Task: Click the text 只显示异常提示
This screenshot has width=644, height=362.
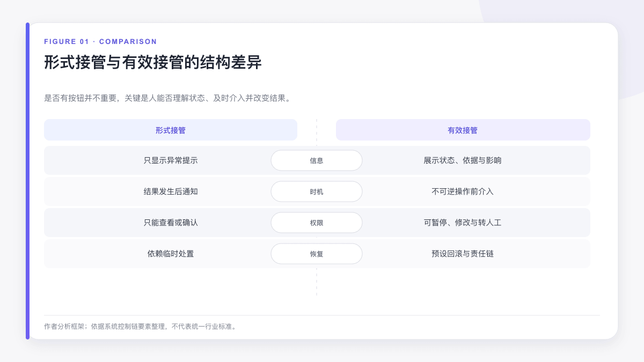Action: [x=171, y=160]
